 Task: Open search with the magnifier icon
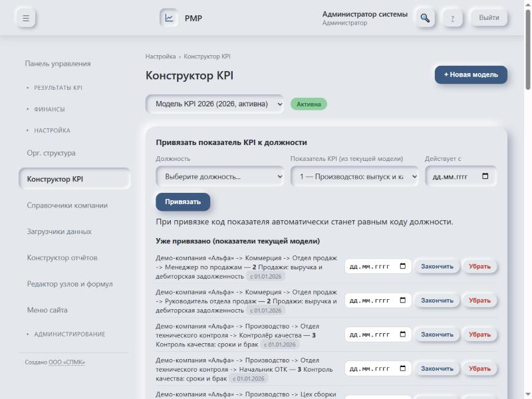(425, 18)
